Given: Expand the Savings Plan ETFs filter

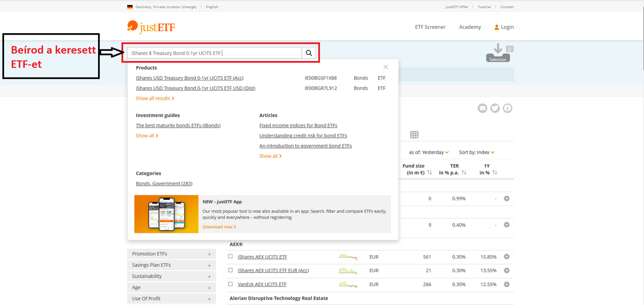Looking at the screenshot, I should tap(172, 265).
